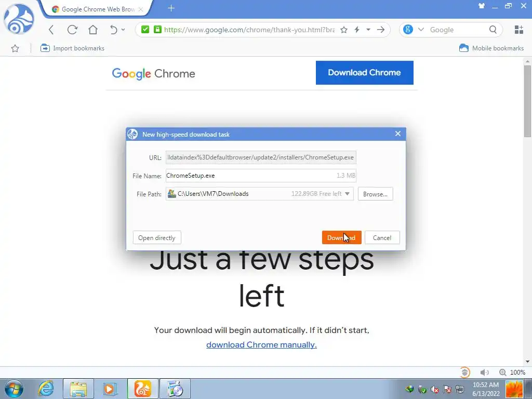
Task: Click UC Browser taskbar icon
Action: click(x=142, y=389)
